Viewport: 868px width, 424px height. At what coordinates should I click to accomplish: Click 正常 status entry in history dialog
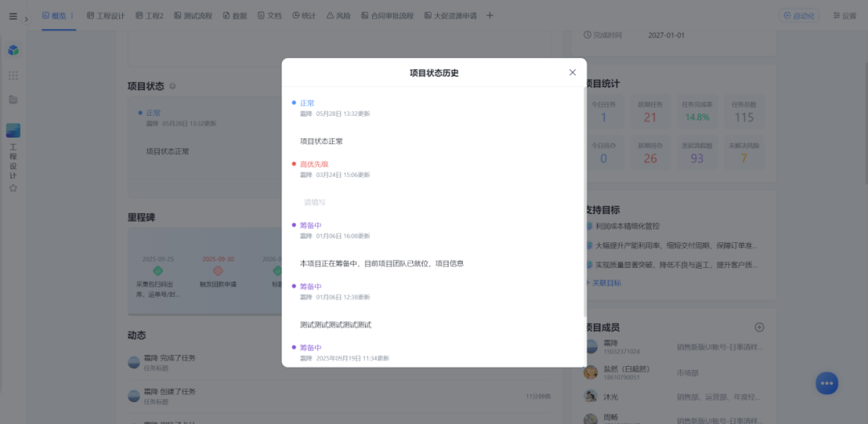307,103
